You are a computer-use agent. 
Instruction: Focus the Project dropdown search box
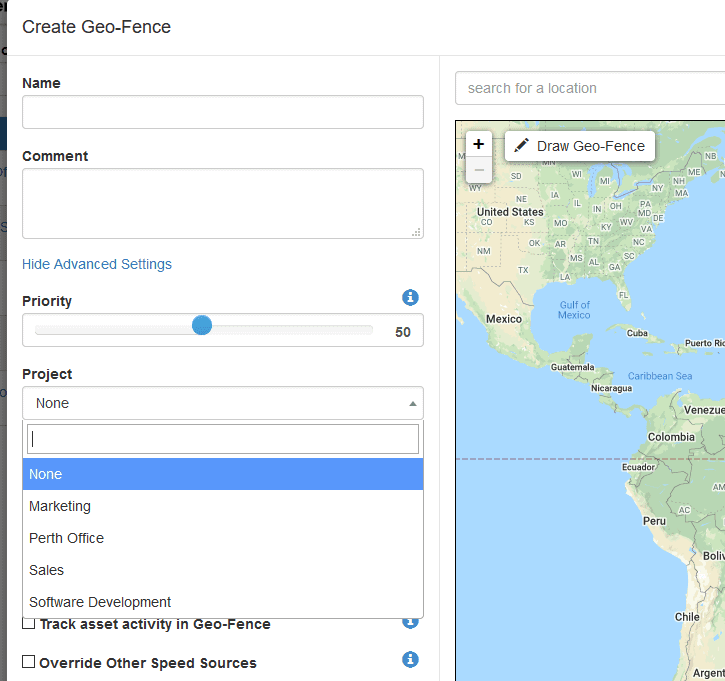[223, 439]
